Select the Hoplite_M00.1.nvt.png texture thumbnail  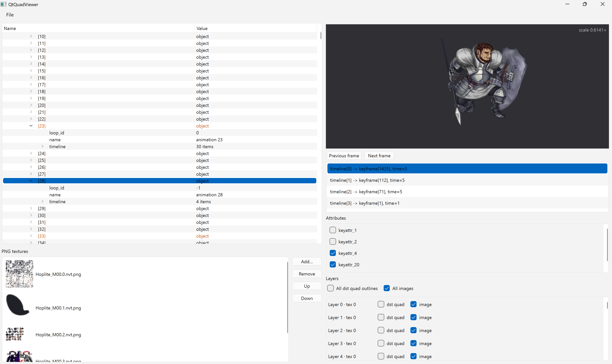coord(18,305)
